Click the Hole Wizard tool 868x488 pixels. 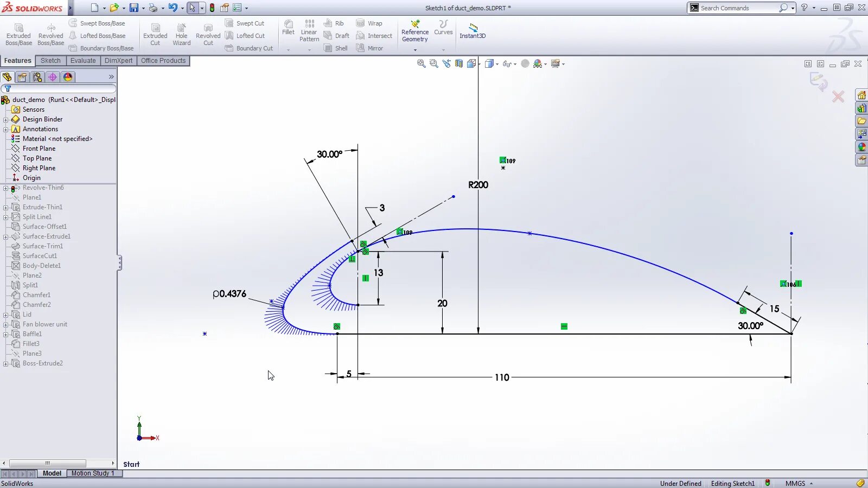[181, 35]
